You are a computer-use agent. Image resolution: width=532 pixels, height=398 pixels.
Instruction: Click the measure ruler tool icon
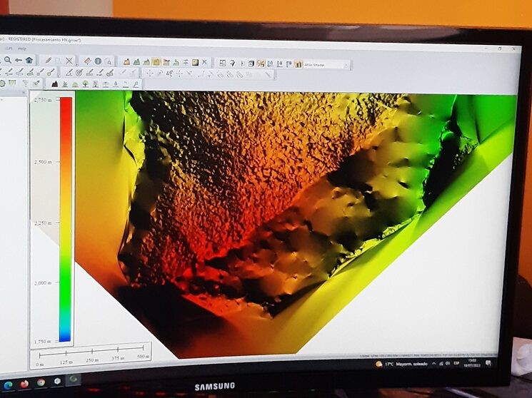click(x=86, y=61)
